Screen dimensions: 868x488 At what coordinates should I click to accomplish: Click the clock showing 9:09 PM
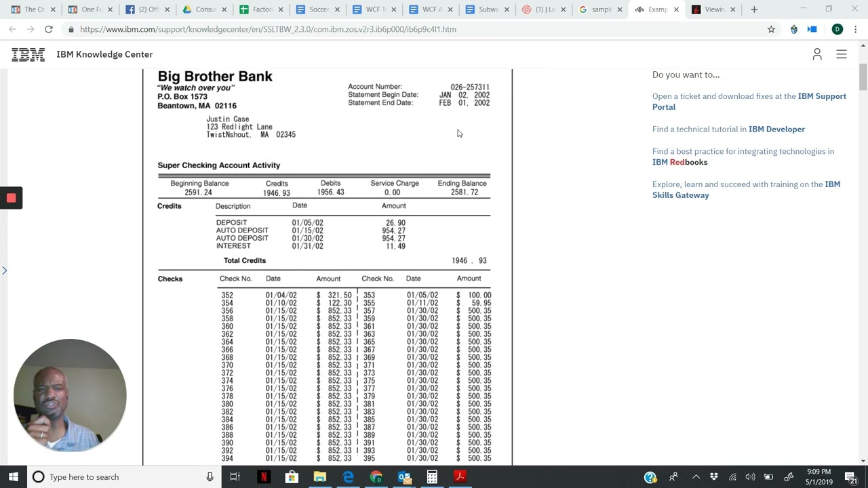point(819,472)
